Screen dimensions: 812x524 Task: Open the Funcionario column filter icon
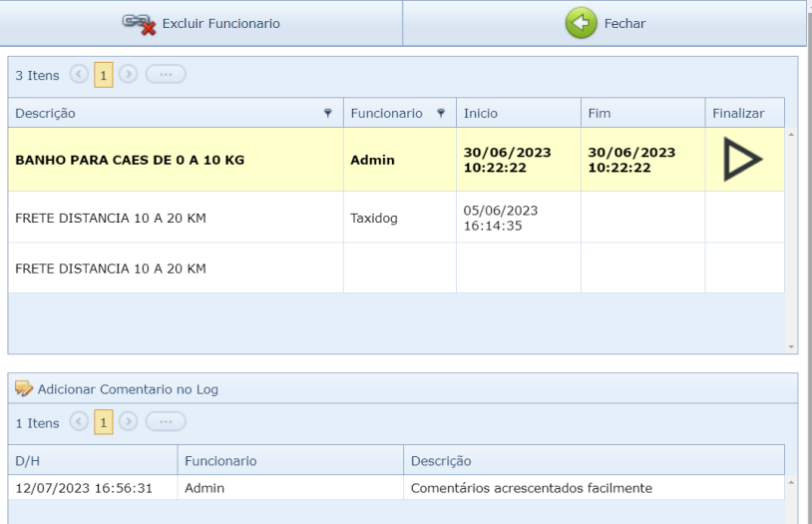(x=441, y=114)
